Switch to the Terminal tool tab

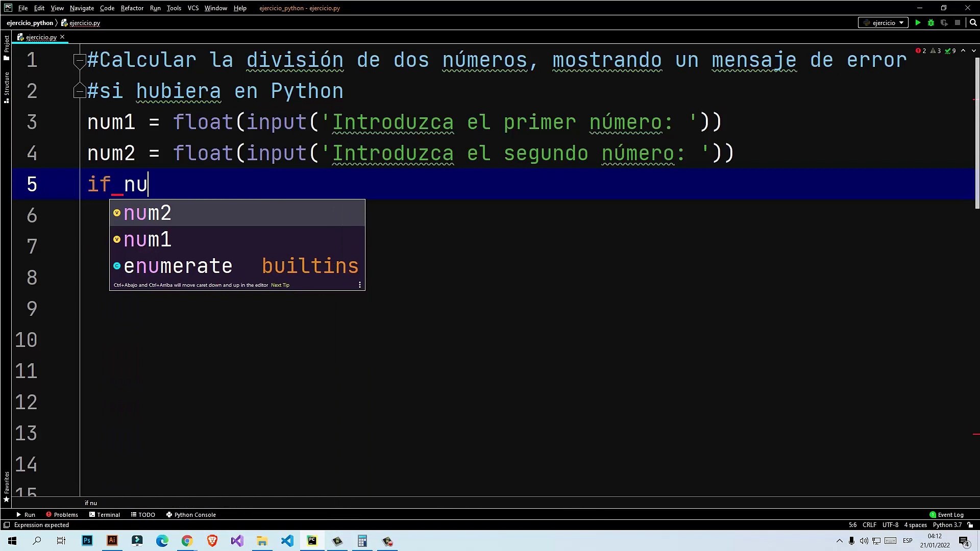[105, 515]
